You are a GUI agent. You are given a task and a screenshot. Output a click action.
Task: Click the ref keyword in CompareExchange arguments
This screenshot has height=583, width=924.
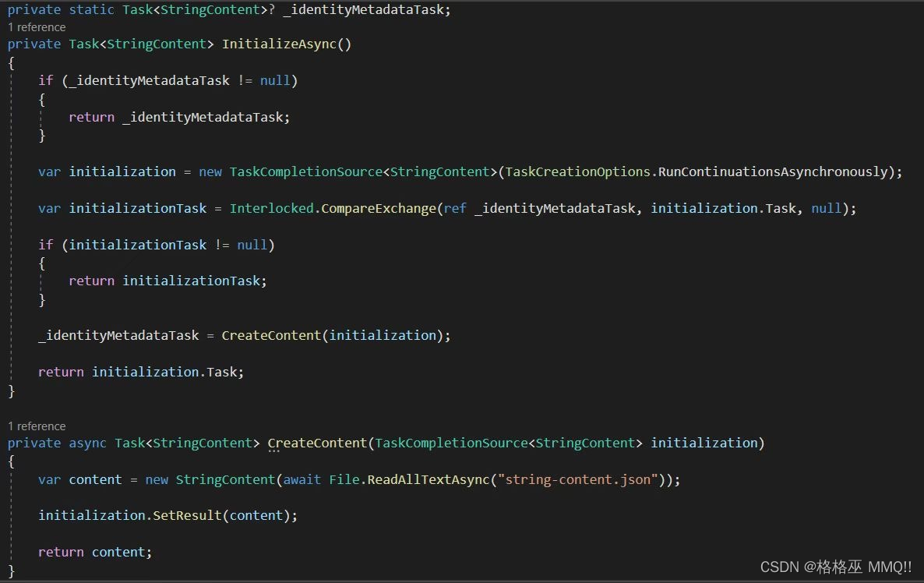click(x=454, y=208)
